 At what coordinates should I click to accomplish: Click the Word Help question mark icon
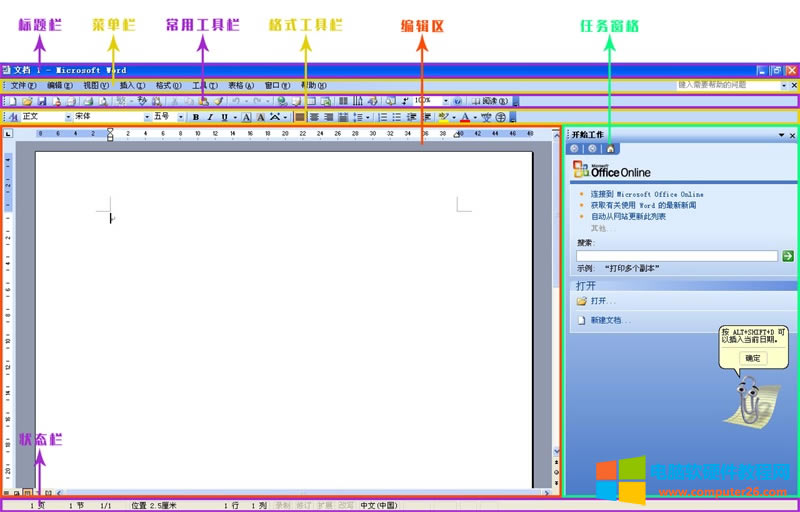coord(458,101)
